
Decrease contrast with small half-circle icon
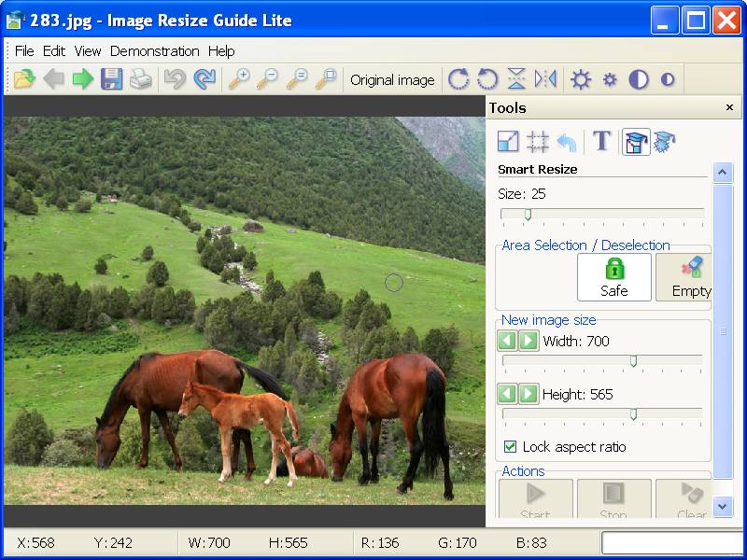point(668,79)
